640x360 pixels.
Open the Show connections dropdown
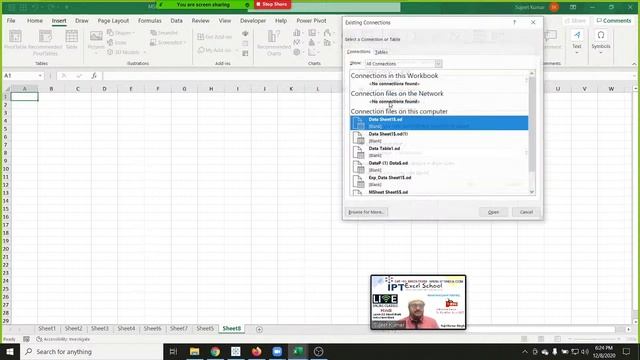438,64
